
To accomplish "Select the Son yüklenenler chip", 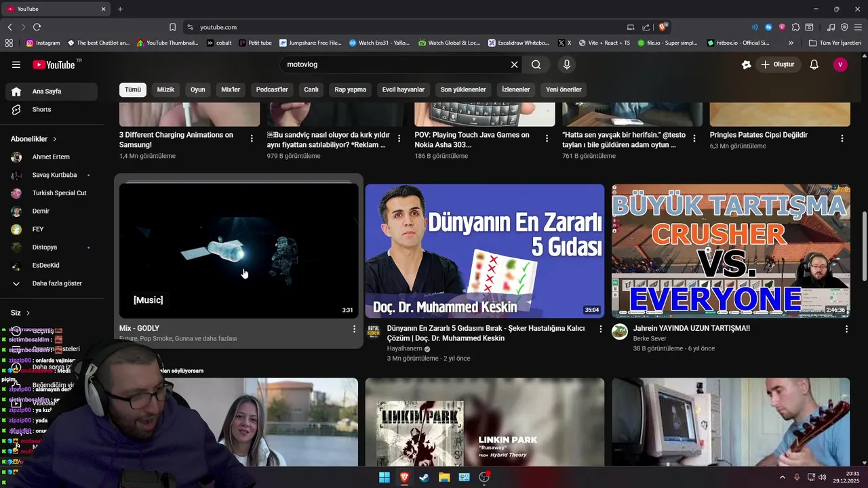I will [463, 89].
